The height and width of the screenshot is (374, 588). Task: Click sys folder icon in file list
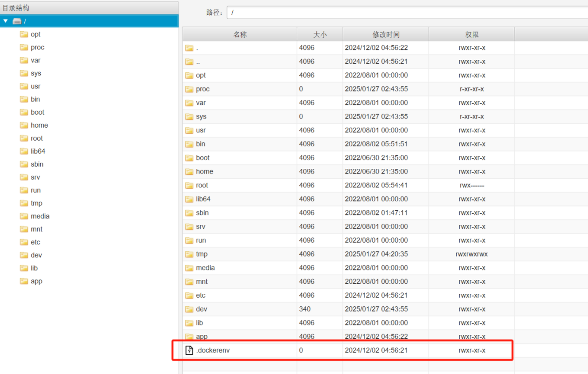[x=189, y=116]
